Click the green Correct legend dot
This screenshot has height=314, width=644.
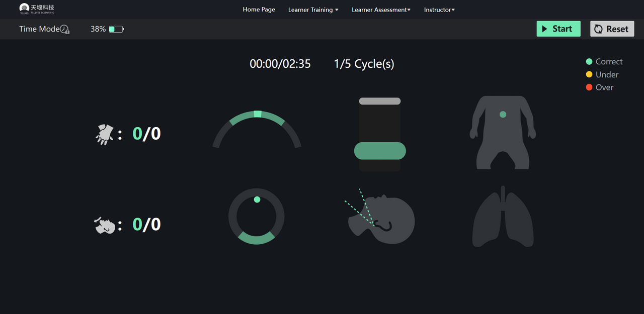[589, 62]
